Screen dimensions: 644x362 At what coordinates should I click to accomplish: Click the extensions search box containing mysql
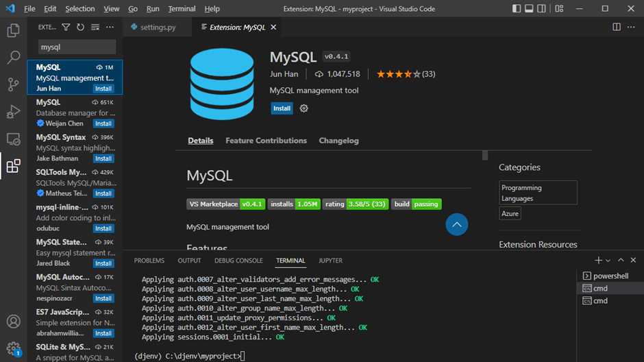point(75,47)
